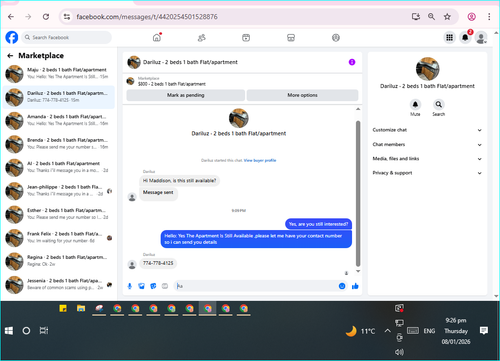Open the Action Center notifications icon
Viewport: 500px width, 361px height.
click(484, 331)
